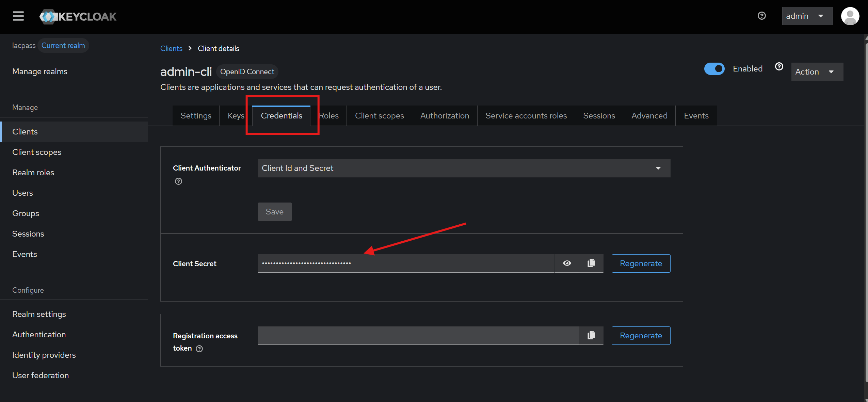
Task: Open the Authorization tab
Action: pyautogui.click(x=445, y=116)
